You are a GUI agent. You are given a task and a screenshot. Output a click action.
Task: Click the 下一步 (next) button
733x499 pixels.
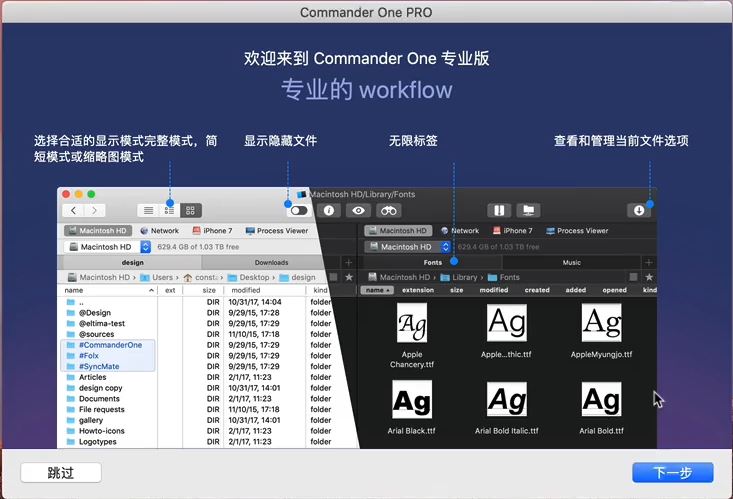pyautogui.click(x=673, y=473)
